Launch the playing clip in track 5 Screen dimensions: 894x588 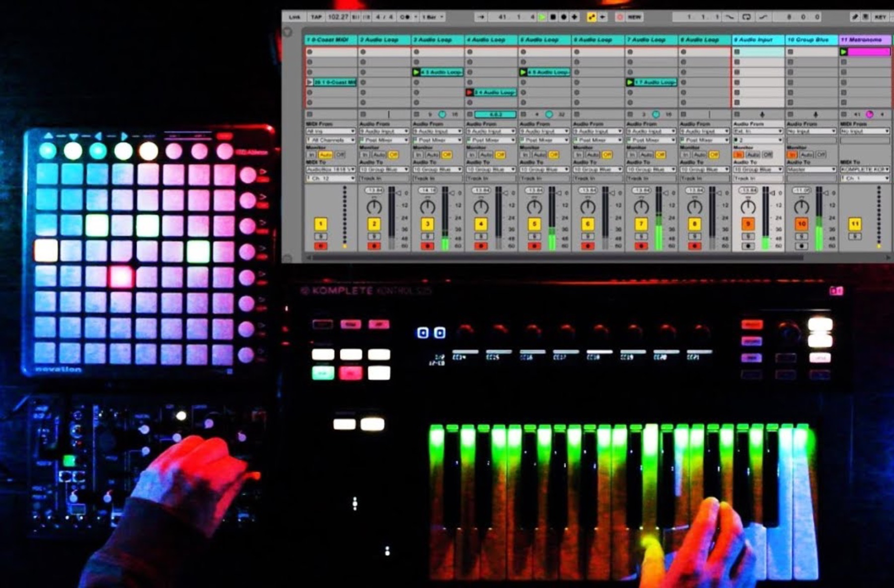[x=523, y=72]
